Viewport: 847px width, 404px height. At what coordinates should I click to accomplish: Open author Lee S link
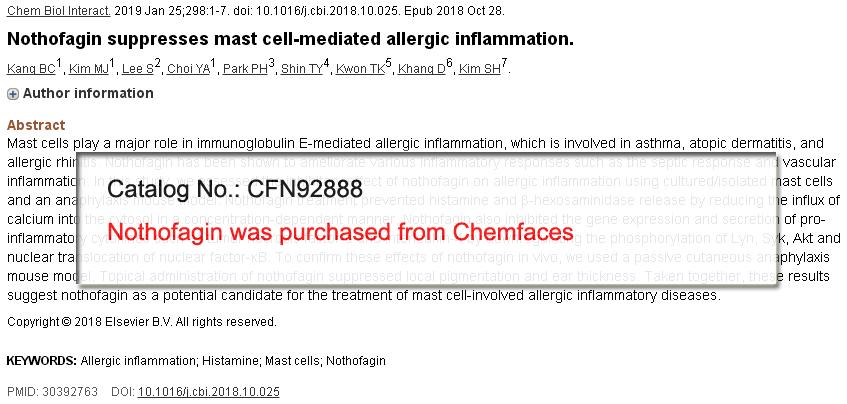[138, 69]
